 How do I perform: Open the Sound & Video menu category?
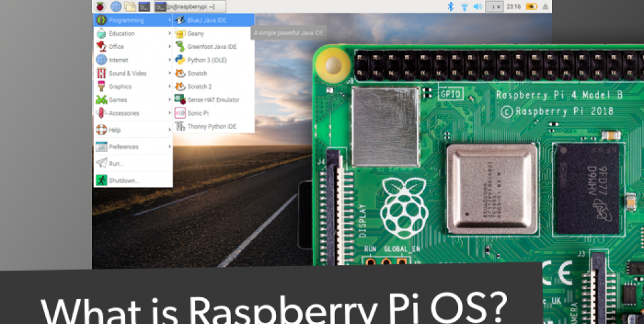click(x=133, y=73)
